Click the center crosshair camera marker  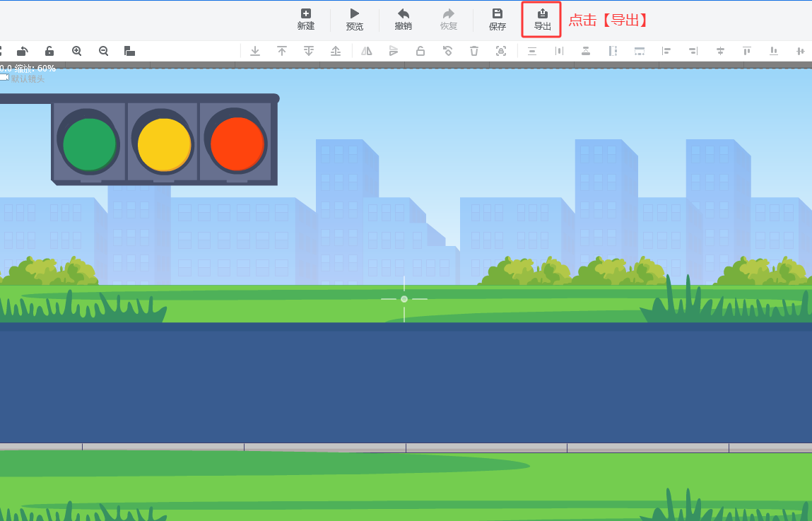[x=404, y=299]
